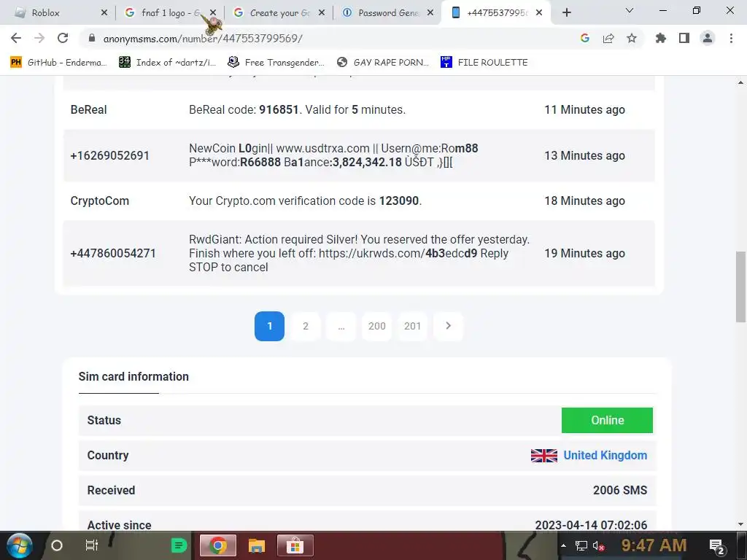Bookmark this page with the star icon

point(632,38)
